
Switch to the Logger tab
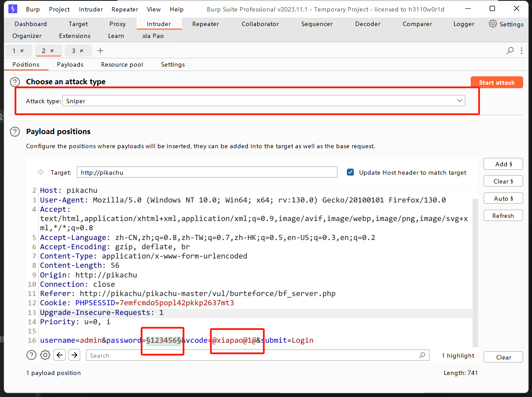(x=464, y=24)
